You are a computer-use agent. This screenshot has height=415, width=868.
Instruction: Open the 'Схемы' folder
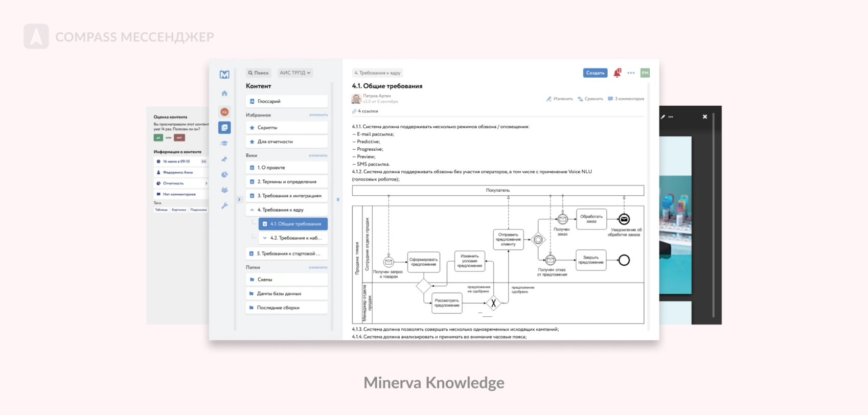[x=287, y=280]
